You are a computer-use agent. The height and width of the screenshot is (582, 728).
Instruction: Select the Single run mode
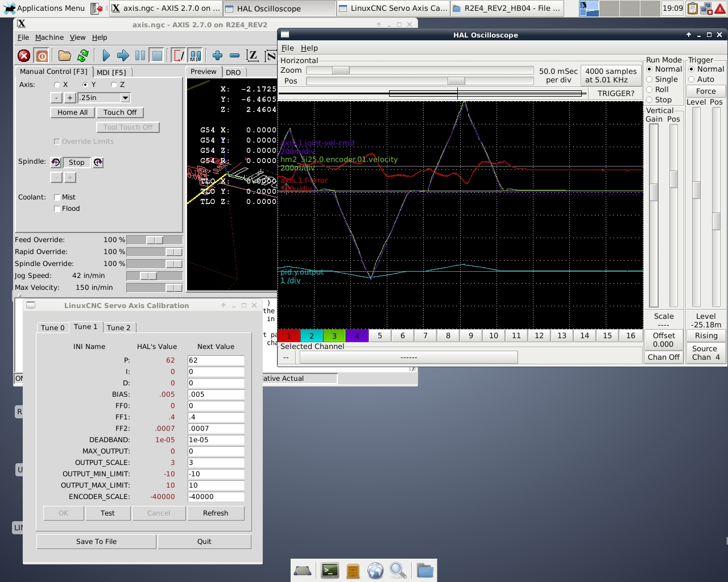tap(650, 80)
